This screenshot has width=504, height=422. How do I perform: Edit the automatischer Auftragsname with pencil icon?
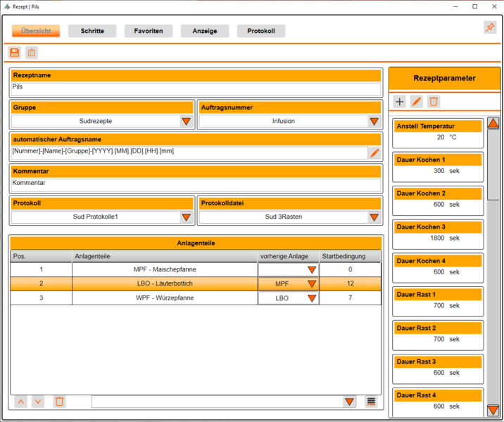(374, 153)
